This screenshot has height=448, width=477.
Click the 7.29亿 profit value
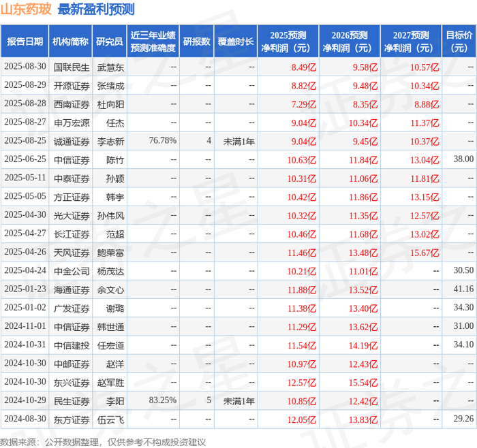pos(304,104)
